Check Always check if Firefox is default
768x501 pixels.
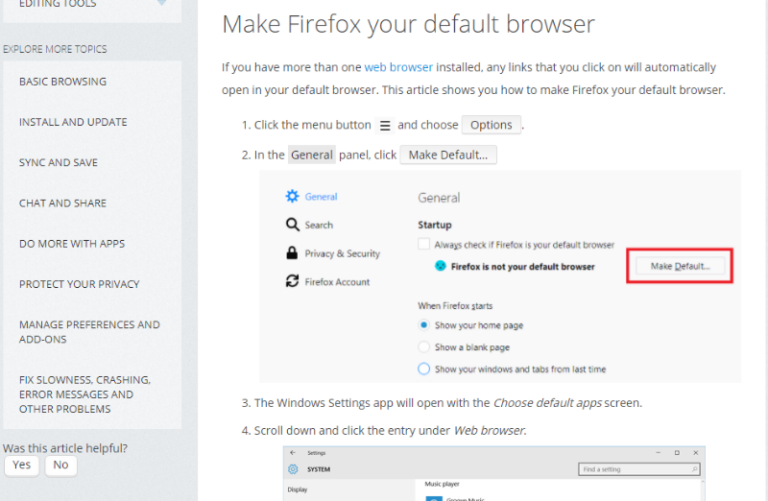coord(424,244)
